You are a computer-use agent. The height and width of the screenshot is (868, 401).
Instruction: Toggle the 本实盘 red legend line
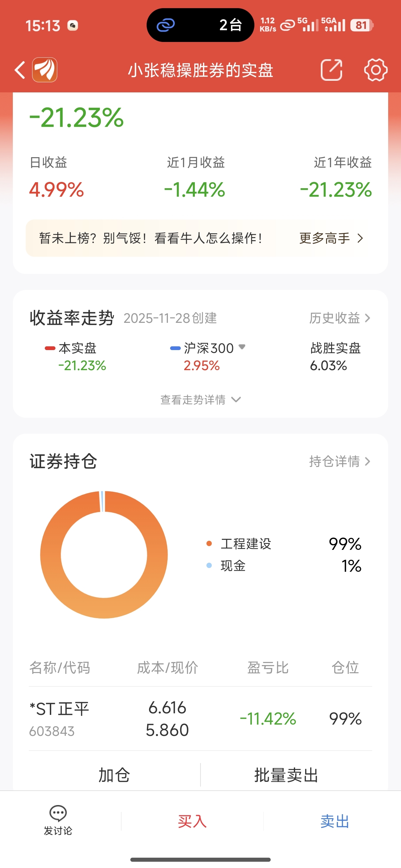(50, 349)
